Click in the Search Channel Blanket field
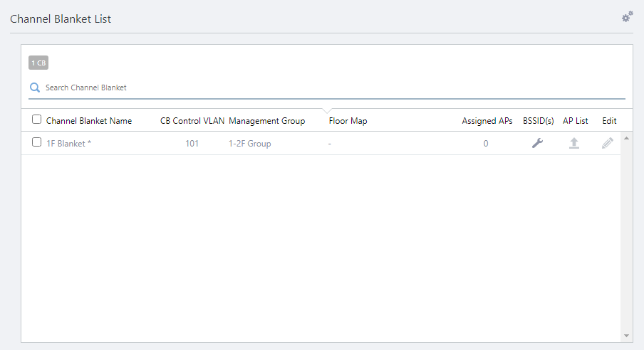644x350 pixels. coord(328,87)
